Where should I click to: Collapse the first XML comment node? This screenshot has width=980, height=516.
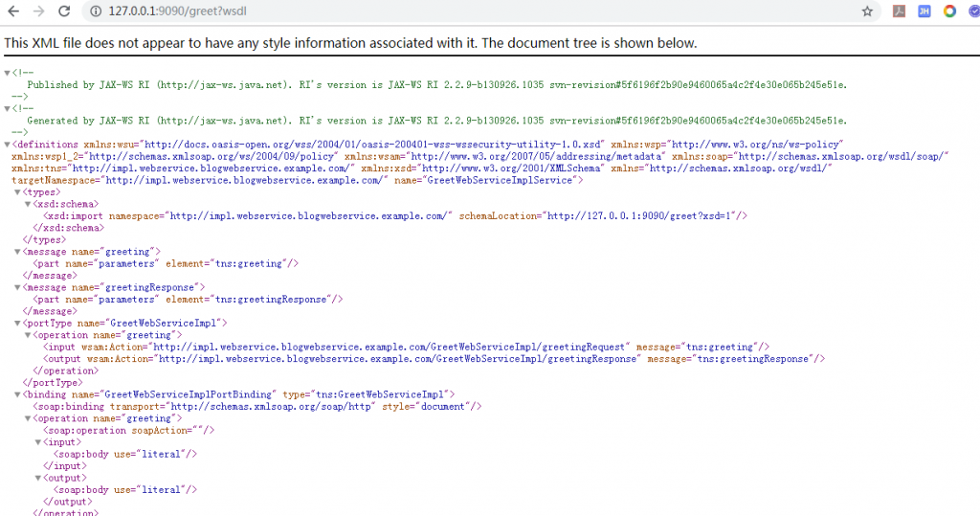click(9, 73)
